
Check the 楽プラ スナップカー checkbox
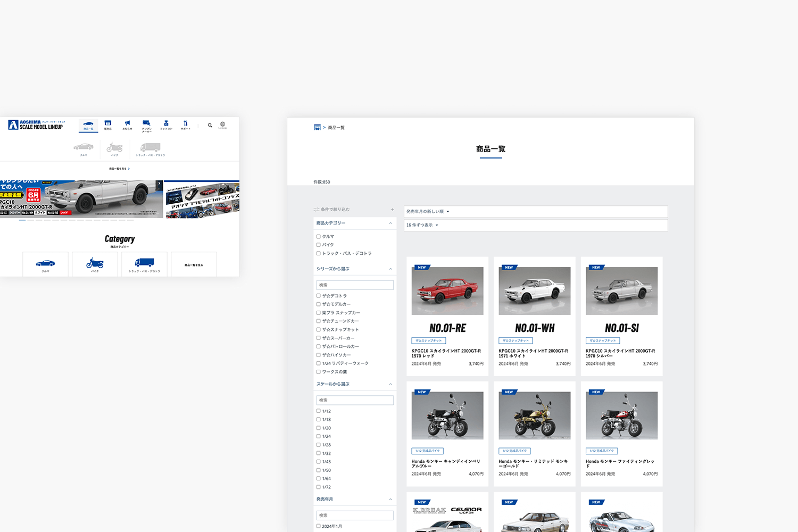point(318,313)
